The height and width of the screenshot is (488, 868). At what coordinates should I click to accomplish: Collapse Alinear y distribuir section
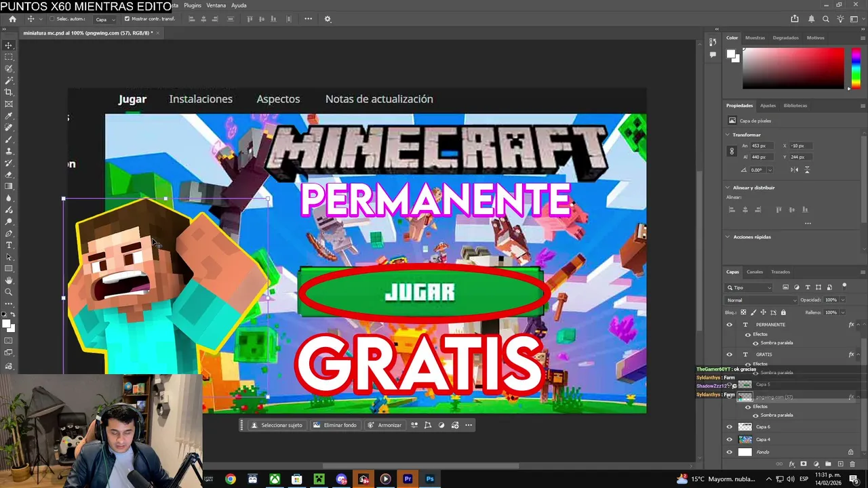pyautogui.click(x=728, y=188)
